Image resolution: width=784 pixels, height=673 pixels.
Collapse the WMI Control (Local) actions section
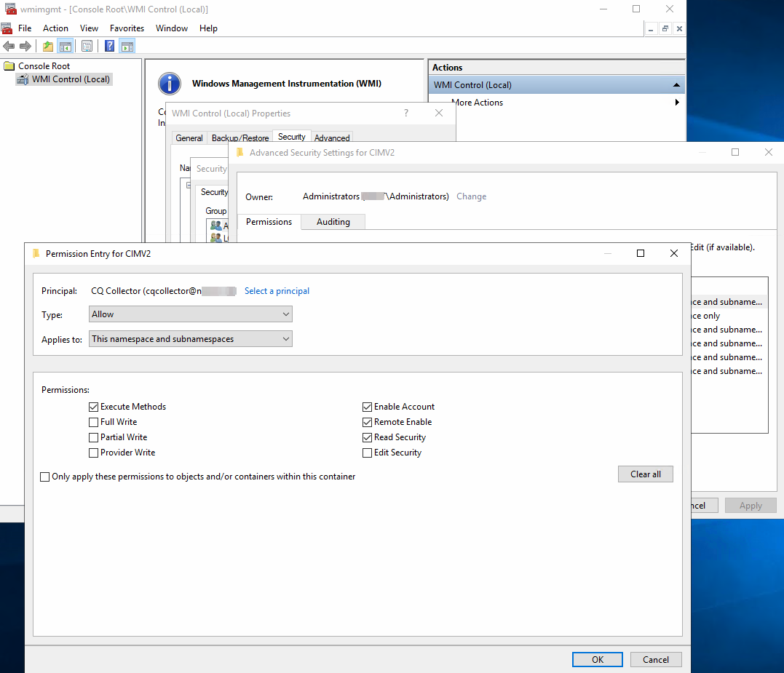coord(676,85)
